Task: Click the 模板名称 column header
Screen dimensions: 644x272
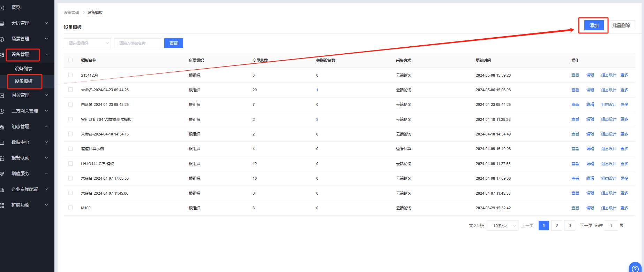Action: 89,60
